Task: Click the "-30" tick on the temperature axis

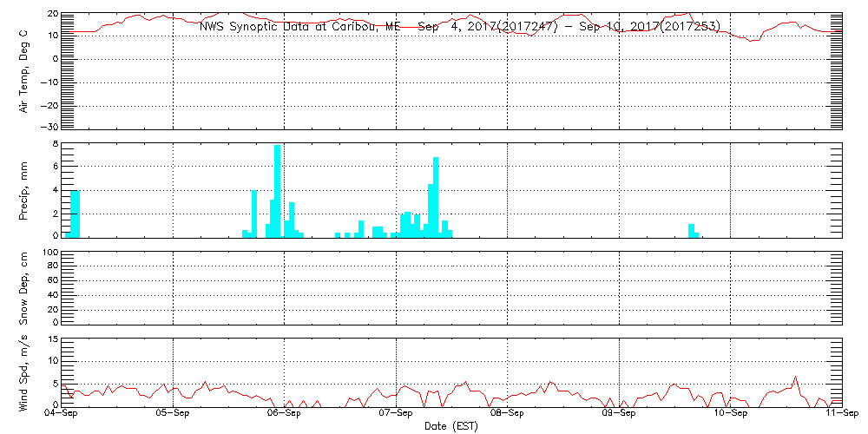Action: [x=50, y=127]
